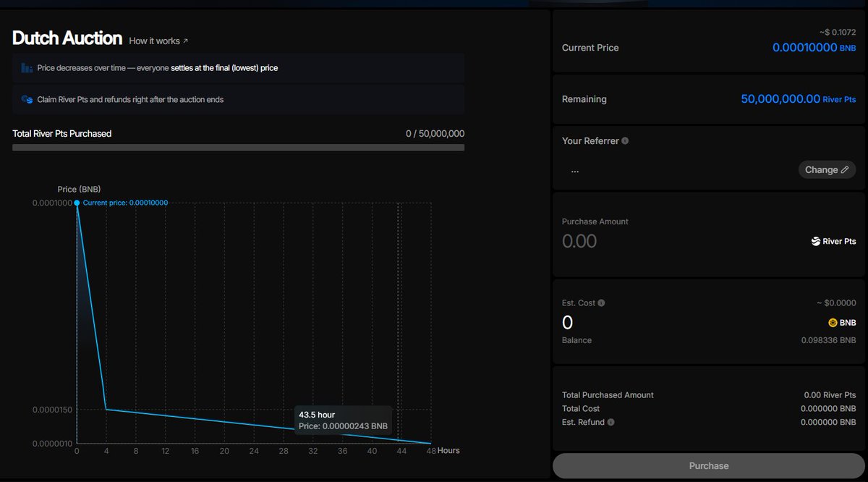Click the "Total River Pts Purchased" label
The height and width of the screenshot is (482, 868).
click(62, 134)
